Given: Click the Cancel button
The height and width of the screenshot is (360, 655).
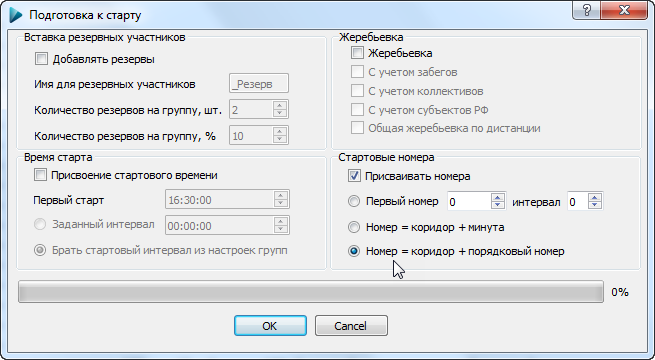Looking at the screenshot, I should [351, 325].
